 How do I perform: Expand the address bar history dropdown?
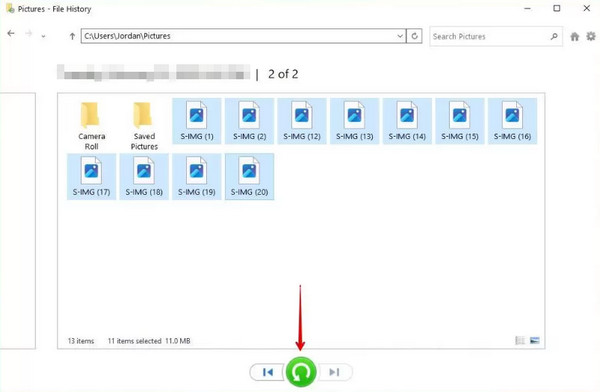pyautogui.click(x=400, y=36)
